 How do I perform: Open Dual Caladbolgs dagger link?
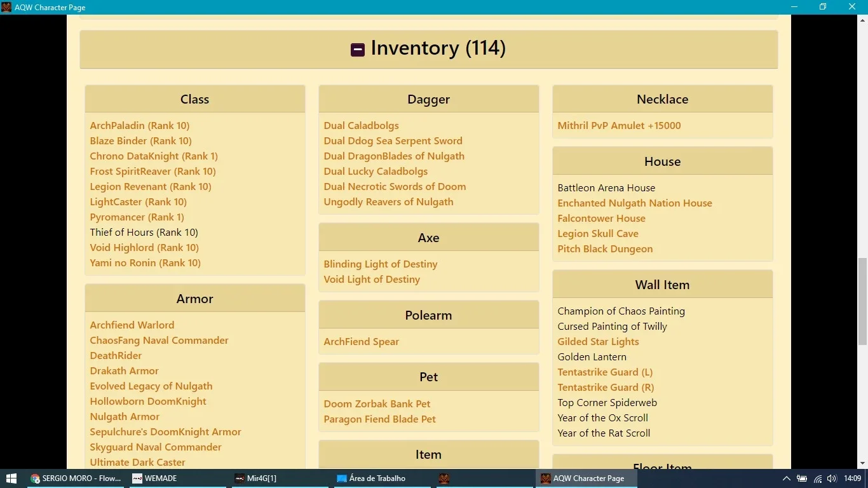361,126
